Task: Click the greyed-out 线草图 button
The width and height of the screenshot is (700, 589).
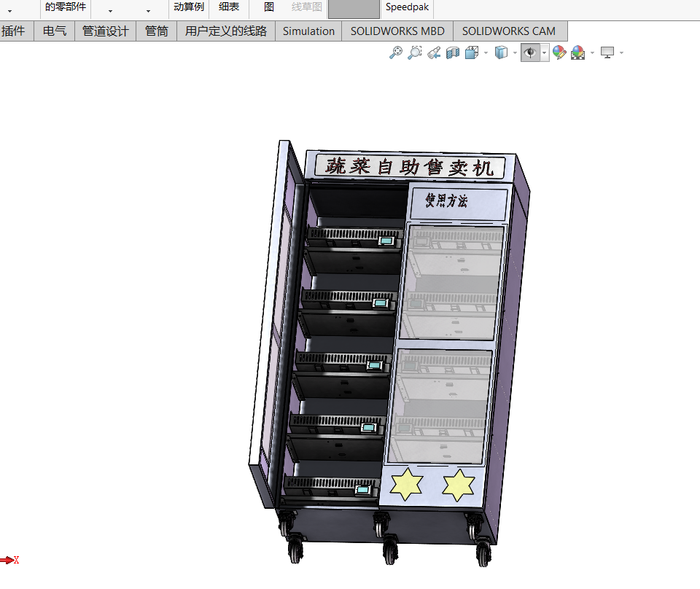Action: coord(307,7)
